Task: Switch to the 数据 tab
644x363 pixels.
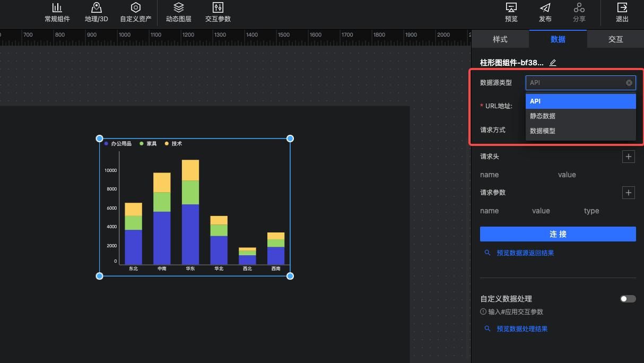Action: [x=558, y=39]
